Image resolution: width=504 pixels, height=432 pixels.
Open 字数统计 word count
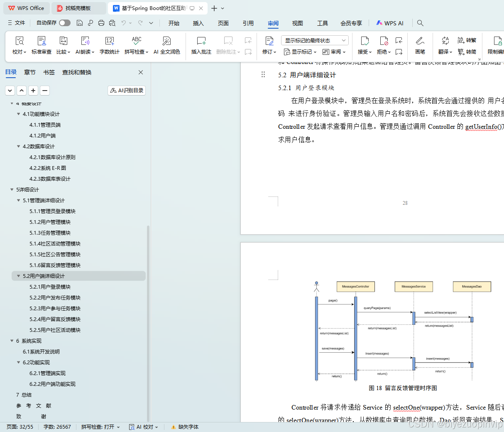[x=110, y=45]
